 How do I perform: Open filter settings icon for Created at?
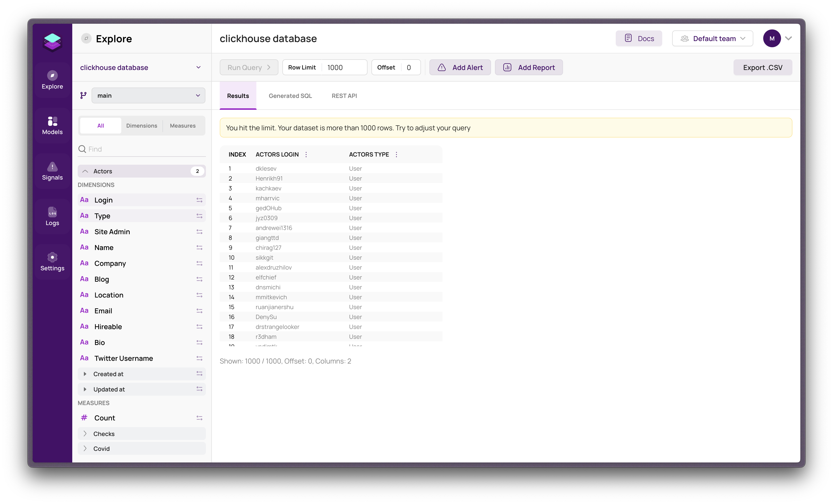pos(199,374)
